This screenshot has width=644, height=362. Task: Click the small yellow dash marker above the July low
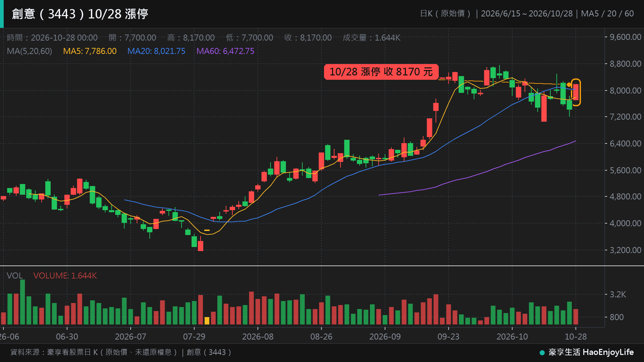[207, 230]
